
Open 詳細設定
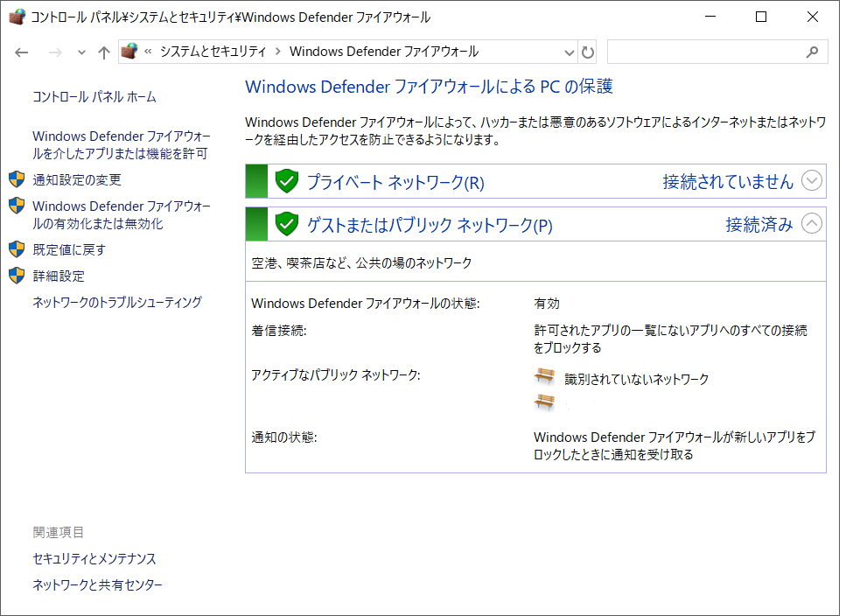tap(59, 276)
